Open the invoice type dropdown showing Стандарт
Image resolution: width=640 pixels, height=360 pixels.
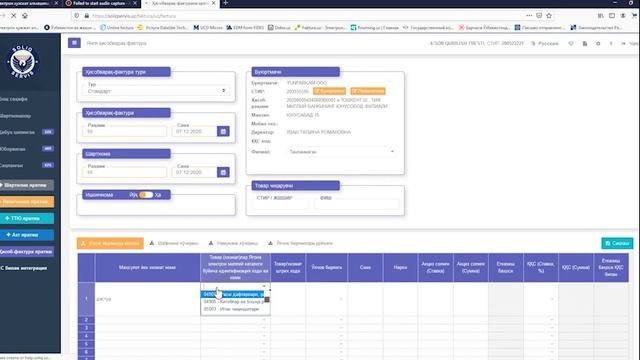click(156, 91)
